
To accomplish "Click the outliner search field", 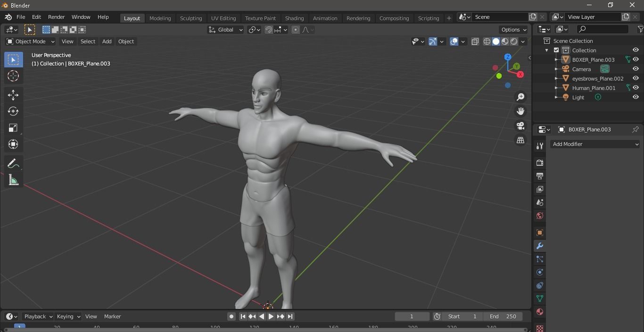I will [x=603, y=29].
